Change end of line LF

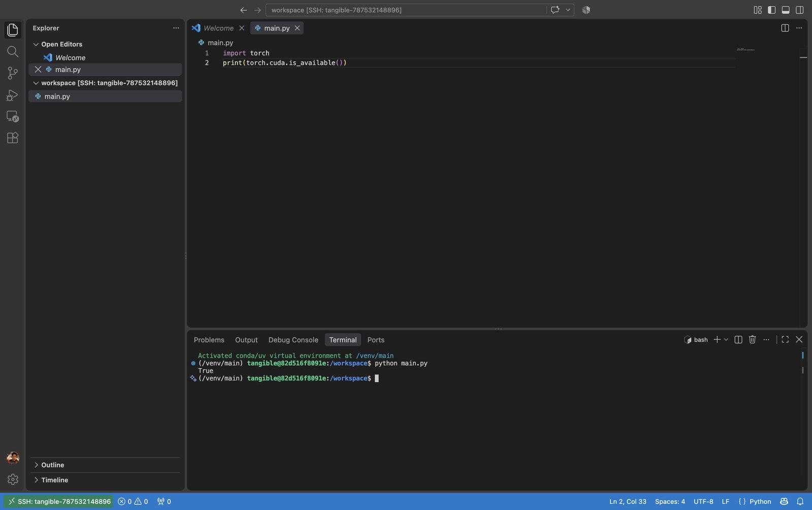tap(726, 501)
